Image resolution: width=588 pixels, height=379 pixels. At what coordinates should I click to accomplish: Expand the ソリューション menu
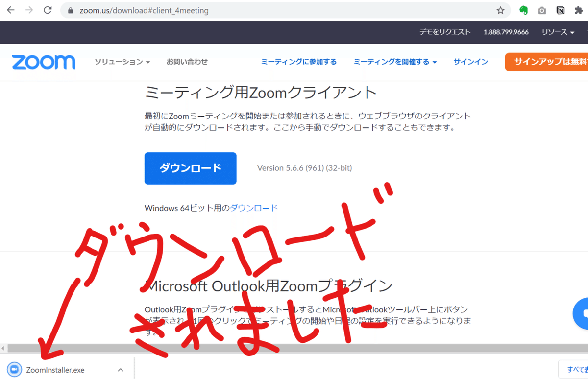[122, 62]
